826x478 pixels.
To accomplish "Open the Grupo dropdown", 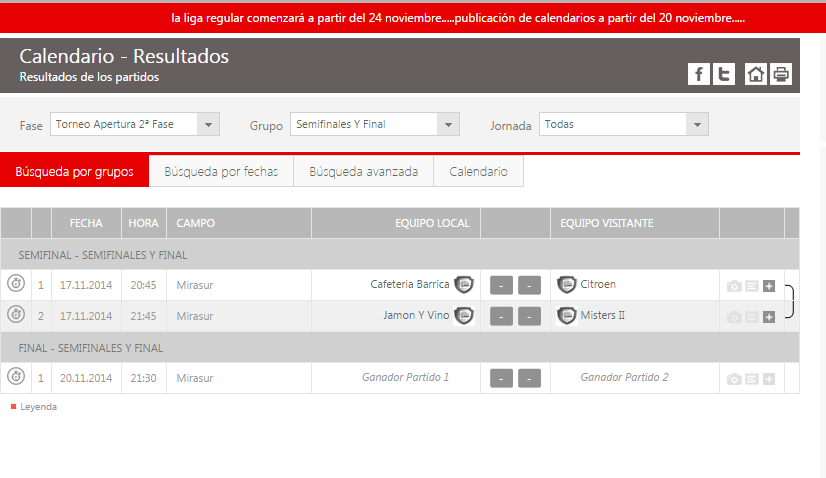I will click(x=375, y=125).
